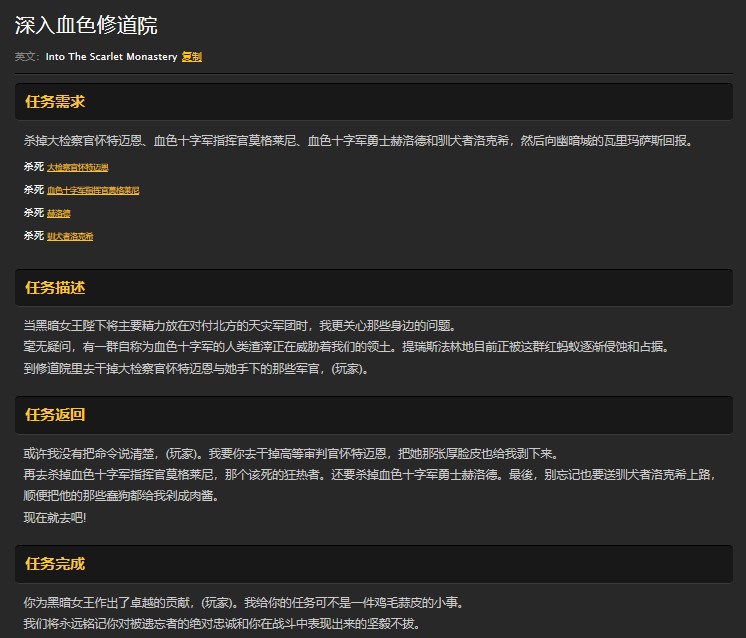Click the 复制 link beside the English name
Screen dimensions: 746x638
[x=192, y=57]
